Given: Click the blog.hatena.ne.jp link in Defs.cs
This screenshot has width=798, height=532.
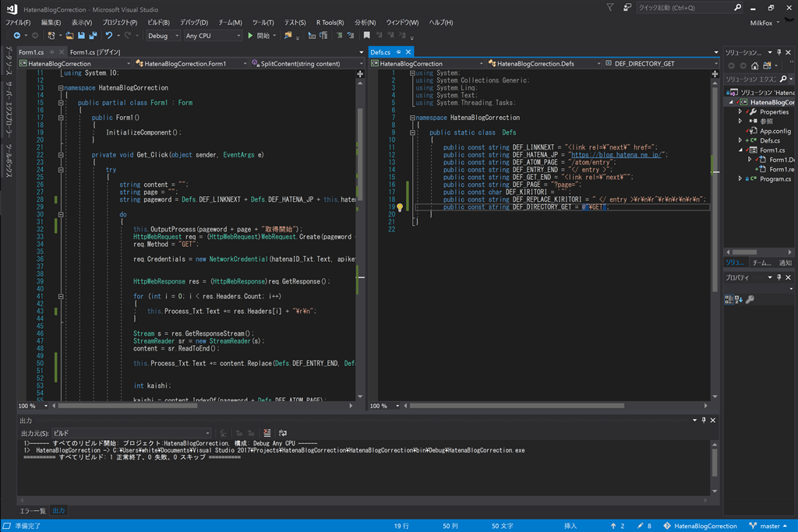Looking at the screenshot, I should 616,155.
